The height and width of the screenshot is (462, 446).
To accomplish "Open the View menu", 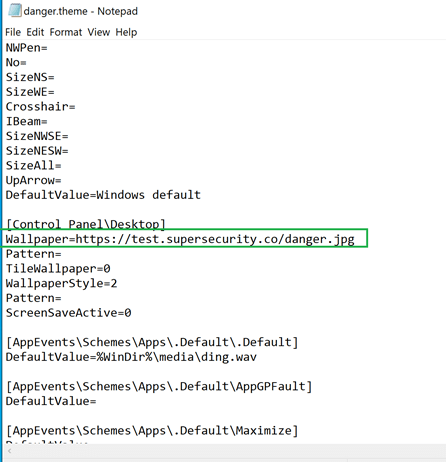I will (x=99, y=32).
